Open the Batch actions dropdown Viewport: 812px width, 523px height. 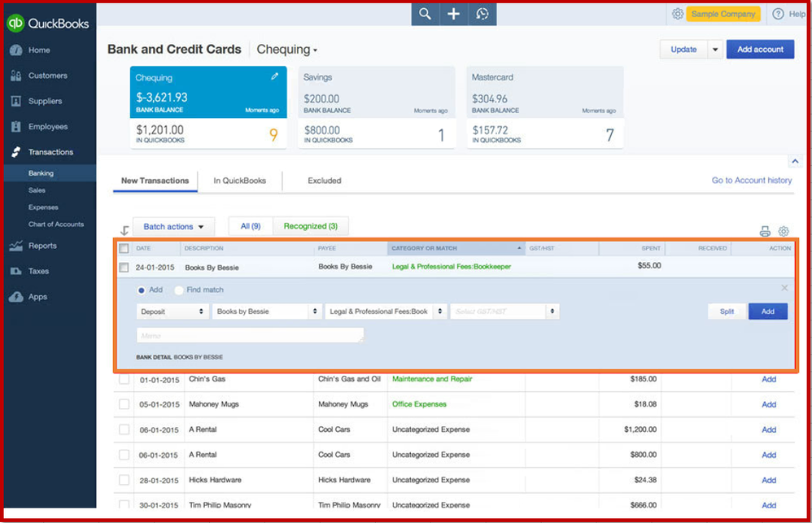[173, 227]
